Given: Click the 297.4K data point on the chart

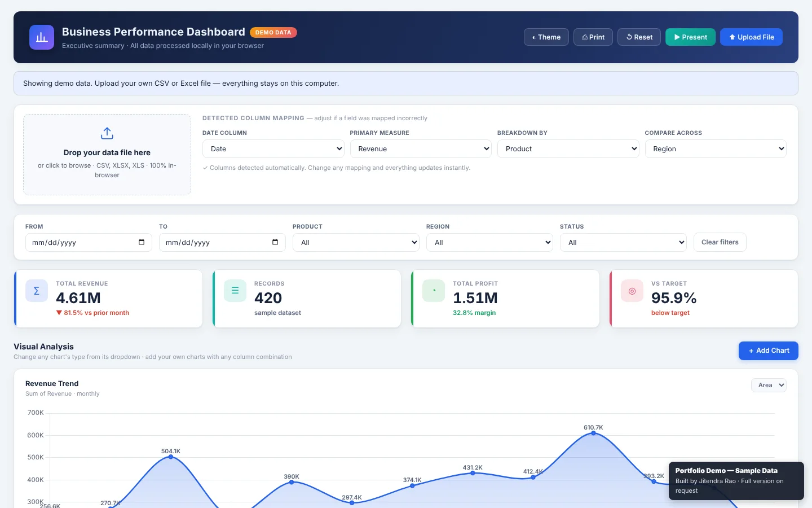Looking at the screenshot, I should tap(352, 503).
